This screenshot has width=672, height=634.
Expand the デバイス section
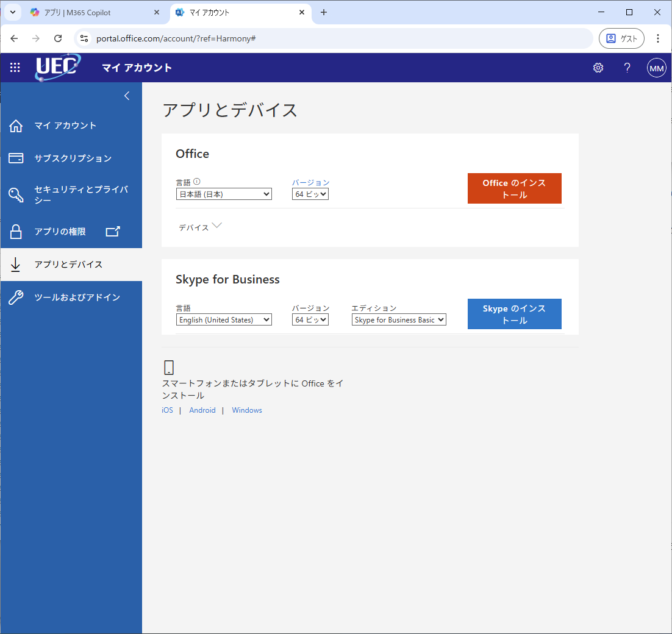click(x=200, y=227)
